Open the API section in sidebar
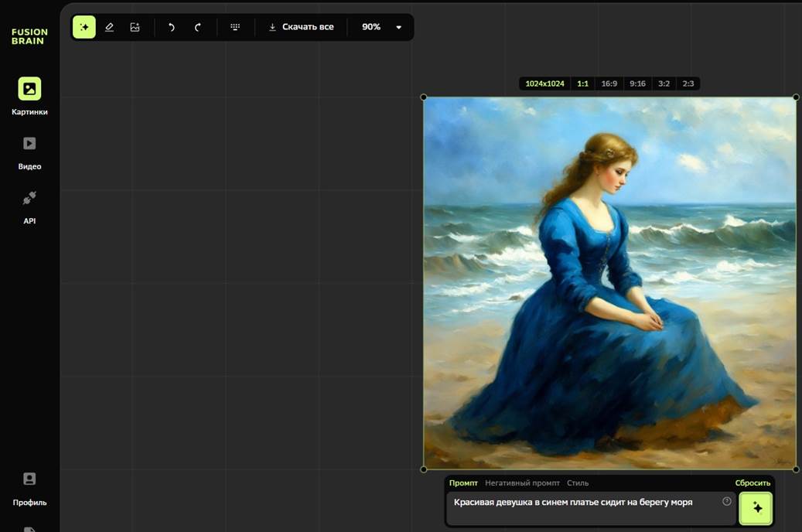The height and width of the screenshot is (532, 802). coord(29,206)
